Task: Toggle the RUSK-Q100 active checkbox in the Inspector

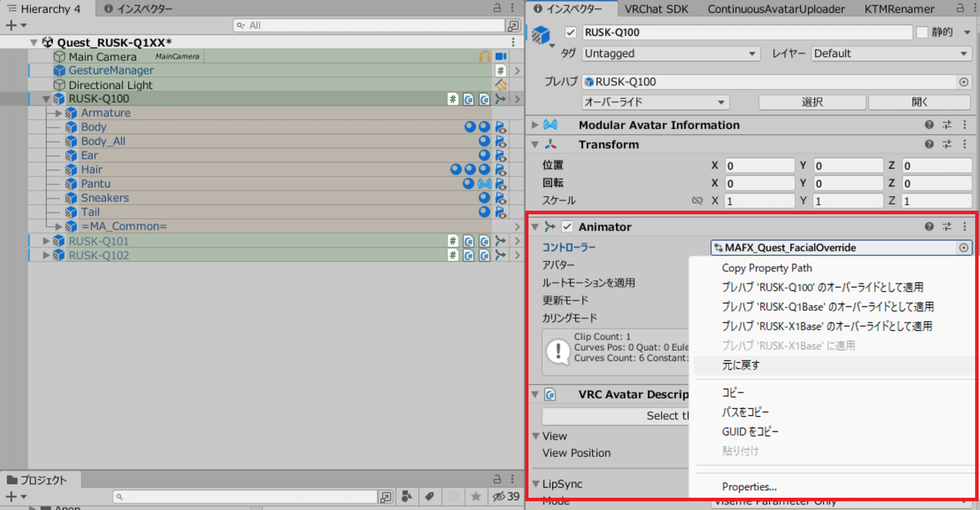Action: tap(571, 33)
